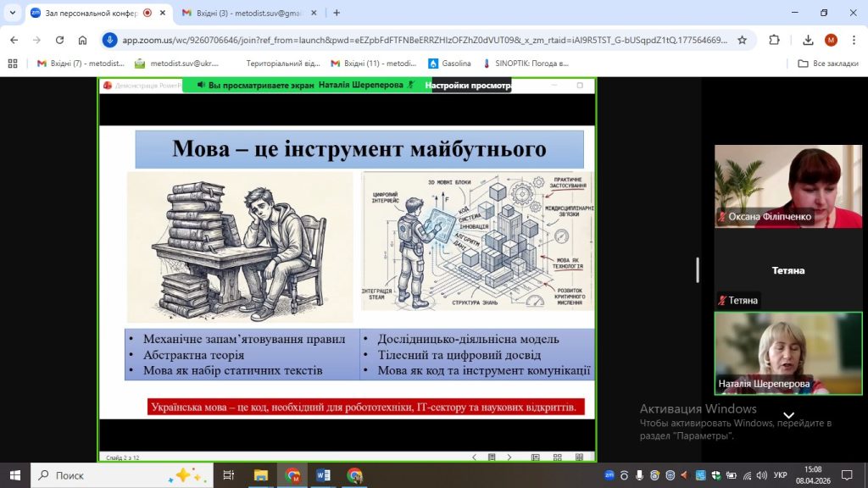Click the Zoom icon in system tray
868x488 pixels.
click(x=609, y=475)
